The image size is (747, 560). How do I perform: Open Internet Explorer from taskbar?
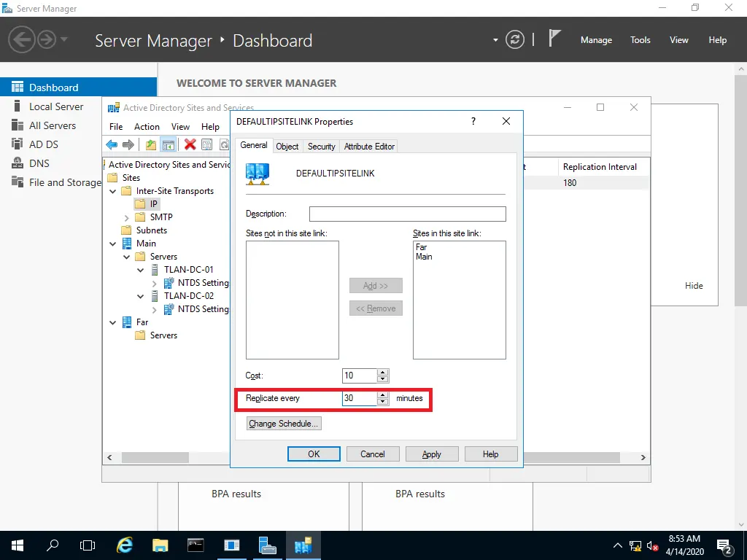pos(125,545)
